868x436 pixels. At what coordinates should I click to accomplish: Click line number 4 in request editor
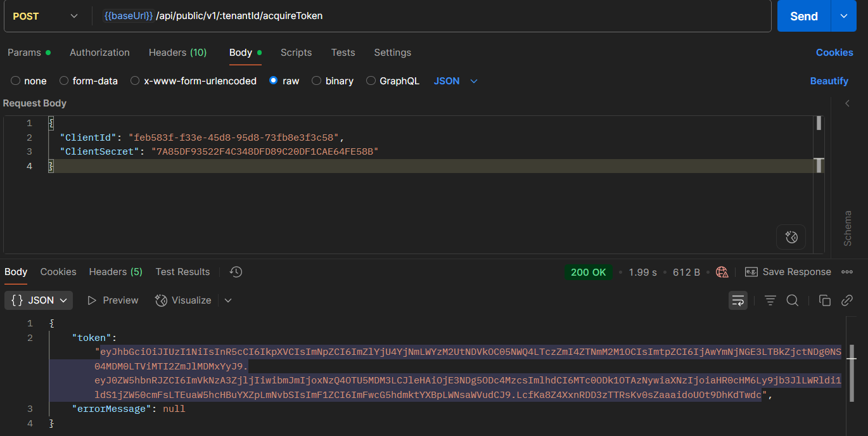[x=29, y=166]
